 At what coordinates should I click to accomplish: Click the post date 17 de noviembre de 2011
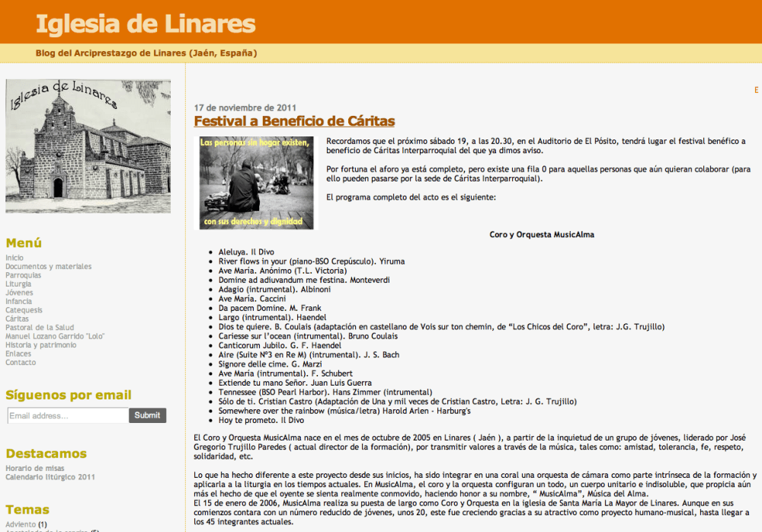click(245, 107)
